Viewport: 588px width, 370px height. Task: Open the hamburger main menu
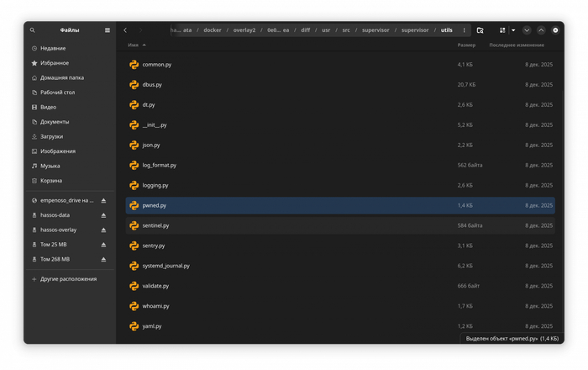pos(107,30)
